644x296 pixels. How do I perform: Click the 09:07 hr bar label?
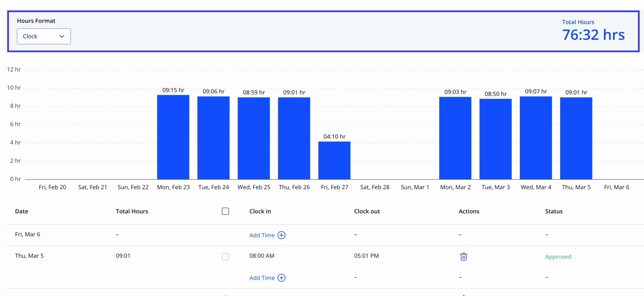click(536, 92)
